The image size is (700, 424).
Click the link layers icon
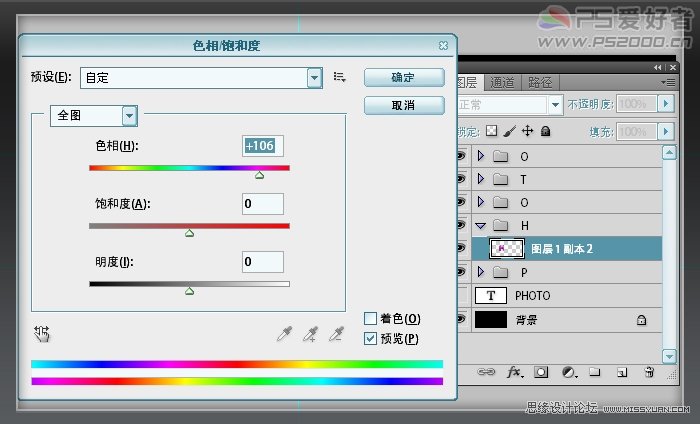(486, 372)
